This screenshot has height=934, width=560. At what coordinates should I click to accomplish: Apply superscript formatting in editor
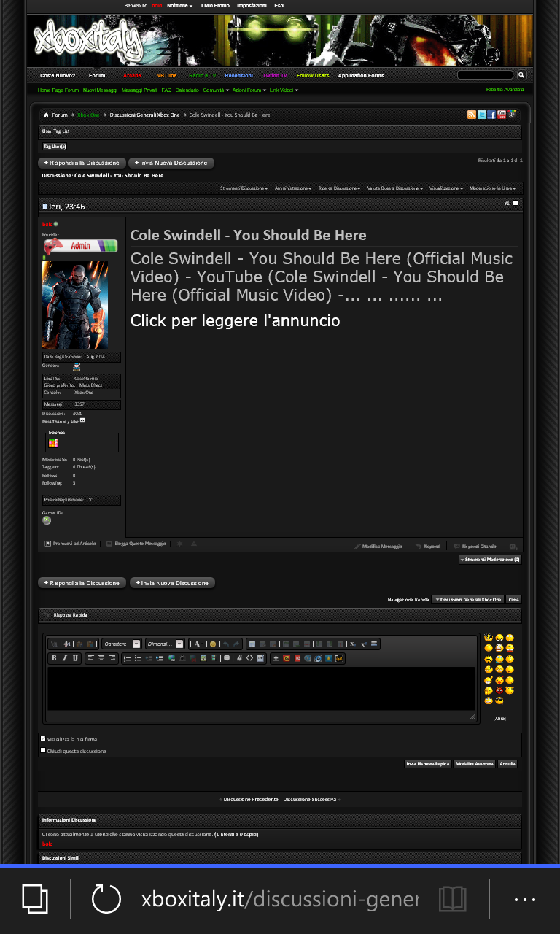(363, 644)
